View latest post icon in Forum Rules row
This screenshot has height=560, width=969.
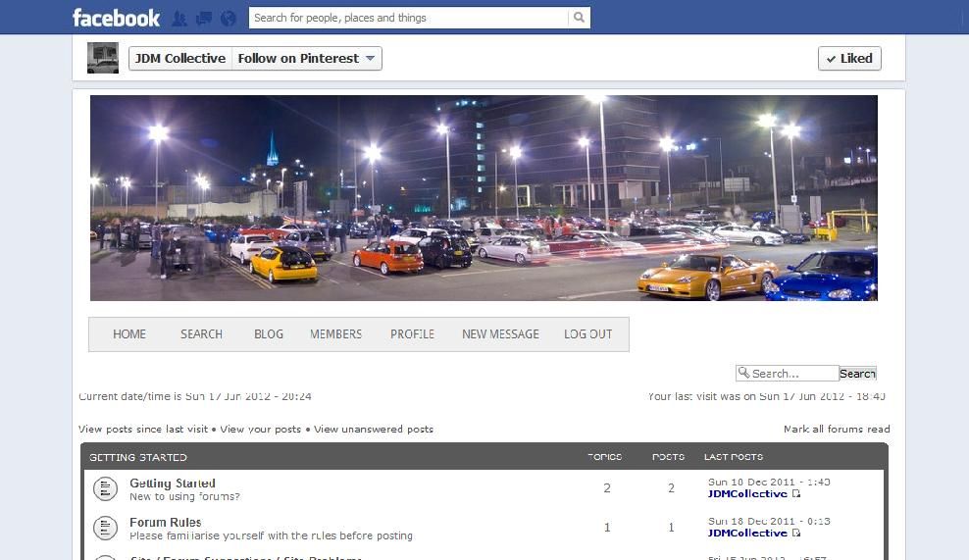pyautogui.click(x=796, y=533)
